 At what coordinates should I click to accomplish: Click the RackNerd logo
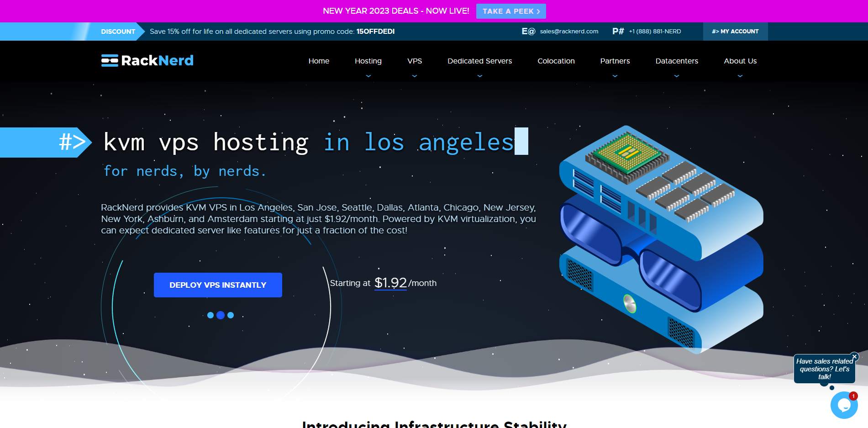point(147,60)
